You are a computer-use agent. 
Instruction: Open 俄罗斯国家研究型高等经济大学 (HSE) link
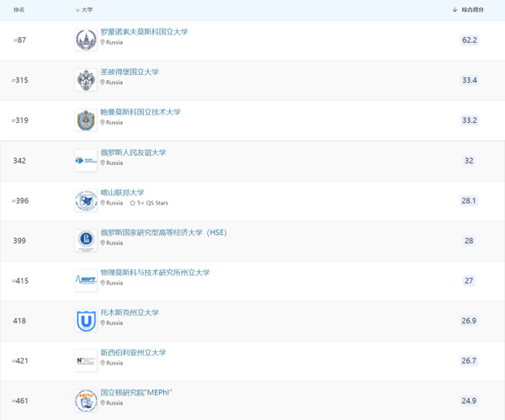pos(163,232)
